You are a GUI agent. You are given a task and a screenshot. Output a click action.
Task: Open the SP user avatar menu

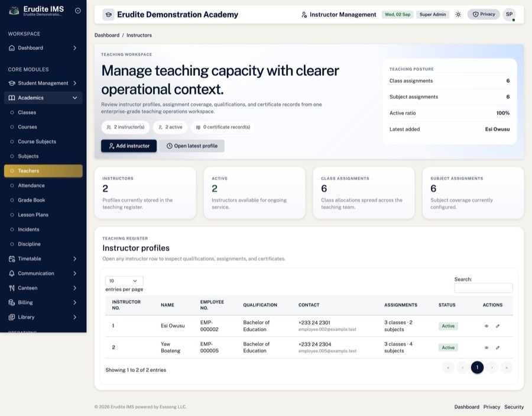pos(510,15)
